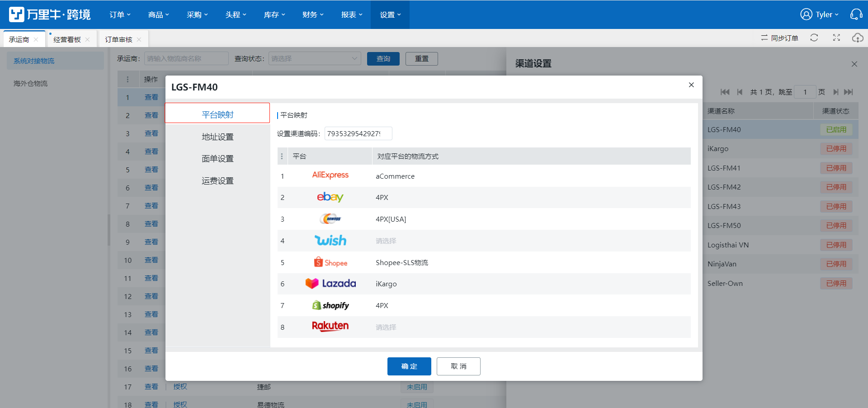Toggle fullscreen expand icon

(836, 38)
